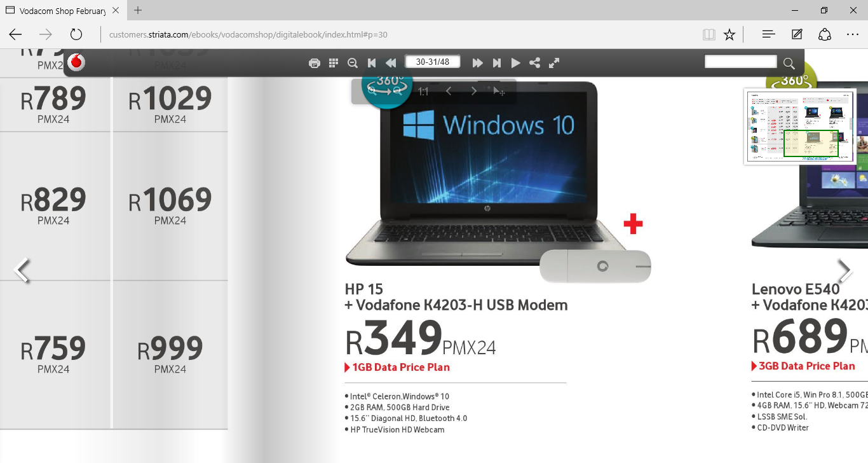Start autoplay of the ebook

pyautogui.click(x=516, y=63)
